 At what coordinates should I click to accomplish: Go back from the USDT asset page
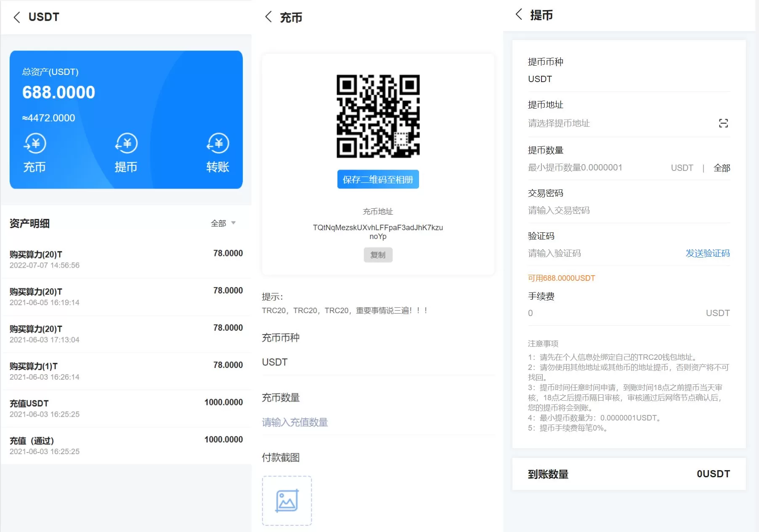[17, 17]
